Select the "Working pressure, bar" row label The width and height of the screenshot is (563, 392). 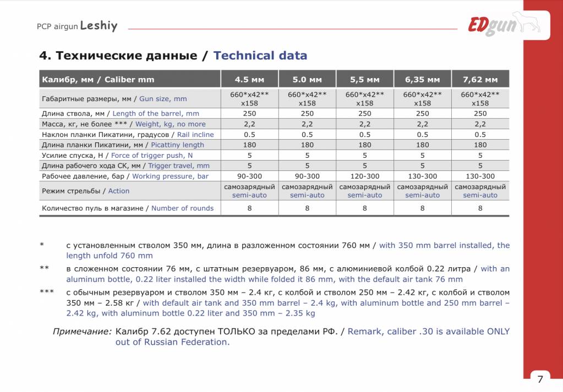tap(170, 176)
